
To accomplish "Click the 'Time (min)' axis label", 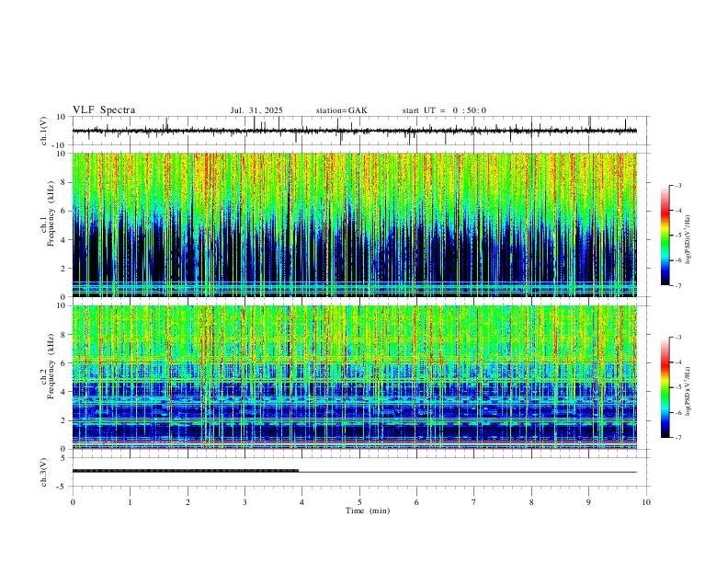I will click(368, 511).
